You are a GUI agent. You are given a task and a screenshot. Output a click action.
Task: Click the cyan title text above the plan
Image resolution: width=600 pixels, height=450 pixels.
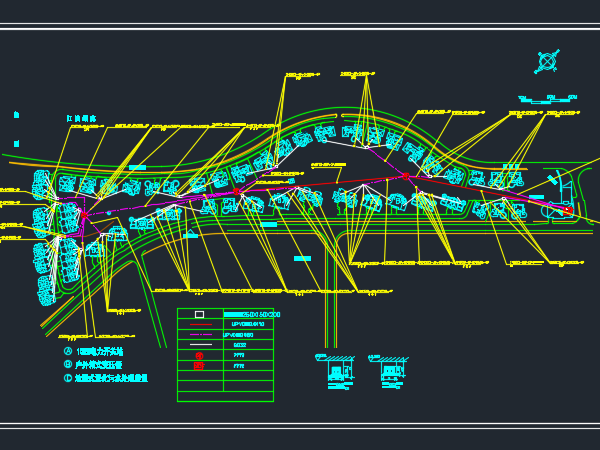pyautogui.click(x=82, y=119)
